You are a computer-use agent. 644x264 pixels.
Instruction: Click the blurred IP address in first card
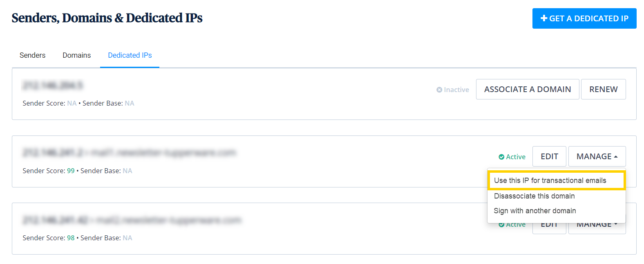pos(53,85)
